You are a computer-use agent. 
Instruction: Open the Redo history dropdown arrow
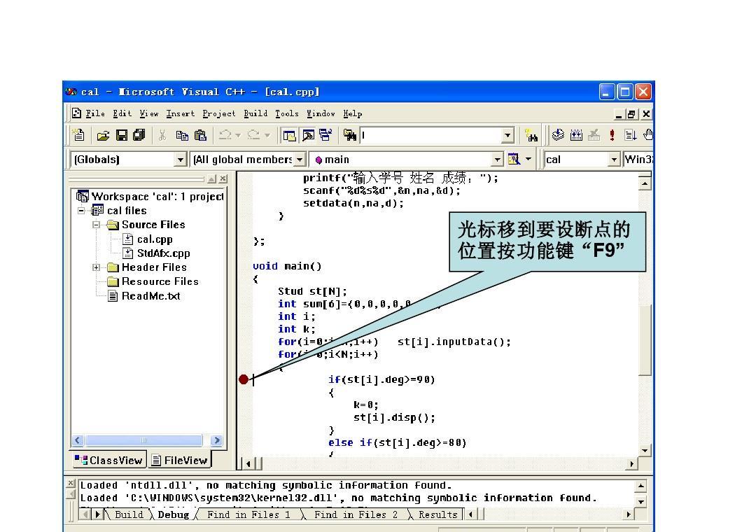[267, 136]
